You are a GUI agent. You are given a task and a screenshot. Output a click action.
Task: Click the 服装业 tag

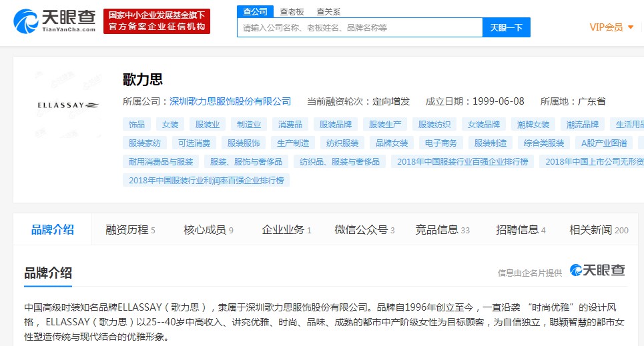(208, 125)
